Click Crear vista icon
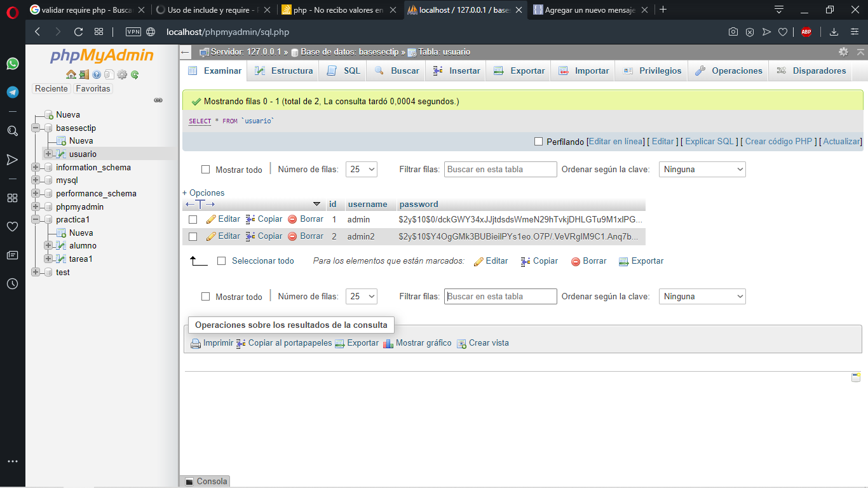Image resolution: width=868 pixels, height=488 pixels. (462, 344)
